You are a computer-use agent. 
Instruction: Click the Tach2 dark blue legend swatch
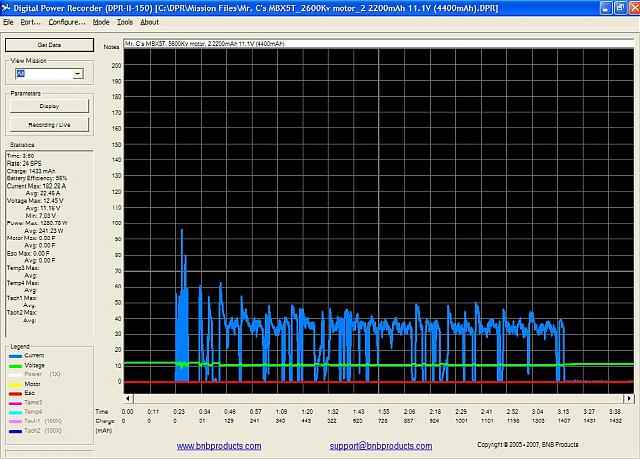tap(15, 430)
